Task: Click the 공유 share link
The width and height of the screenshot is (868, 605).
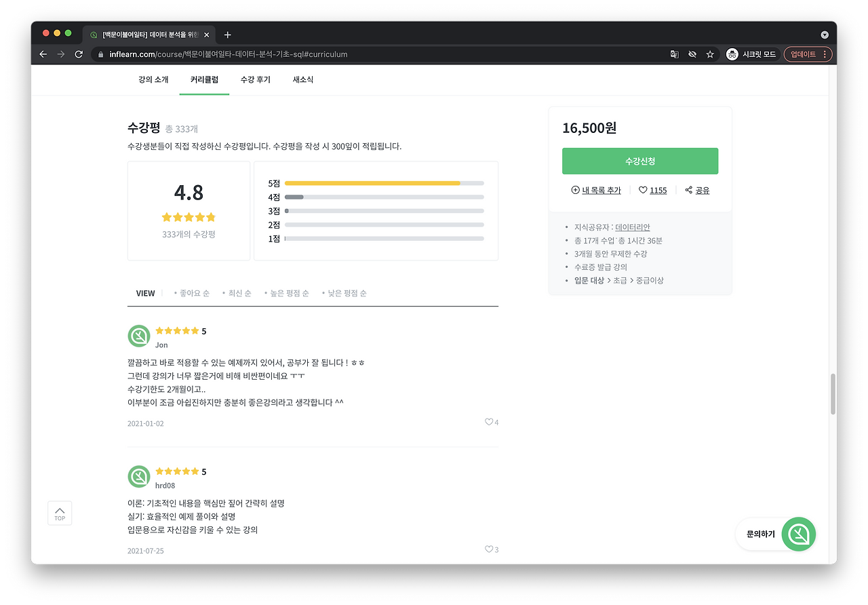Action: click(697, 191)
